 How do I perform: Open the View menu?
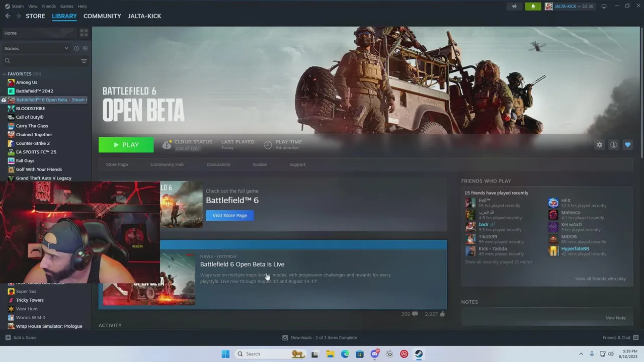tap(33, 7)
